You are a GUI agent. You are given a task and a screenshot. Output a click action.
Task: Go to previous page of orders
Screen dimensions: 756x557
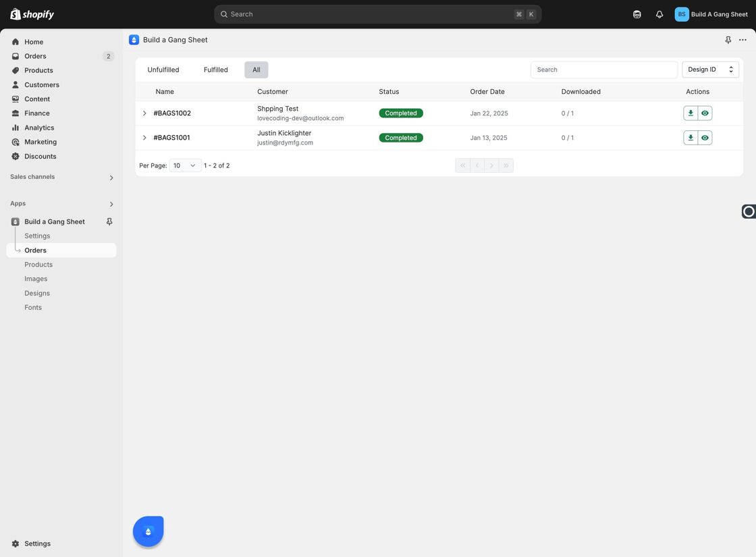(x=477, y=165)
